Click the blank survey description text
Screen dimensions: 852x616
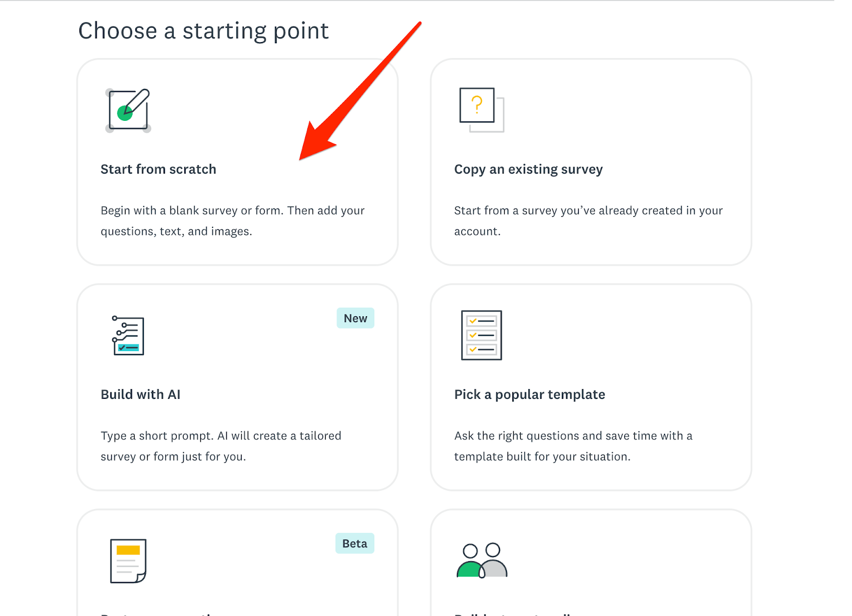(233, 220)
